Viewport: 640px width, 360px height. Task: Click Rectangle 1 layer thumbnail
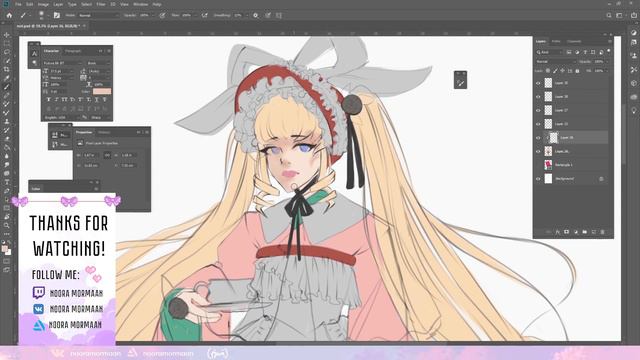pos(548,165)
